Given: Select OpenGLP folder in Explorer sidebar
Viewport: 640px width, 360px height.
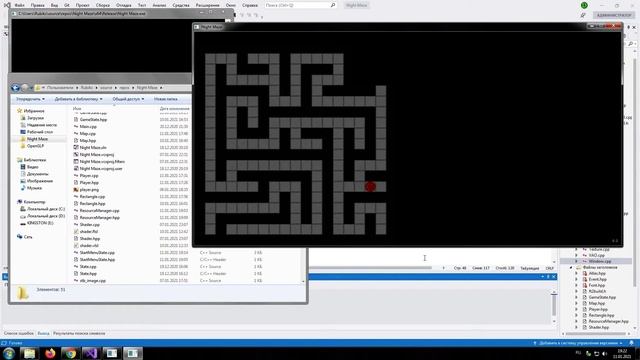Looking at the screenshot, I should (x=35, y=146).
